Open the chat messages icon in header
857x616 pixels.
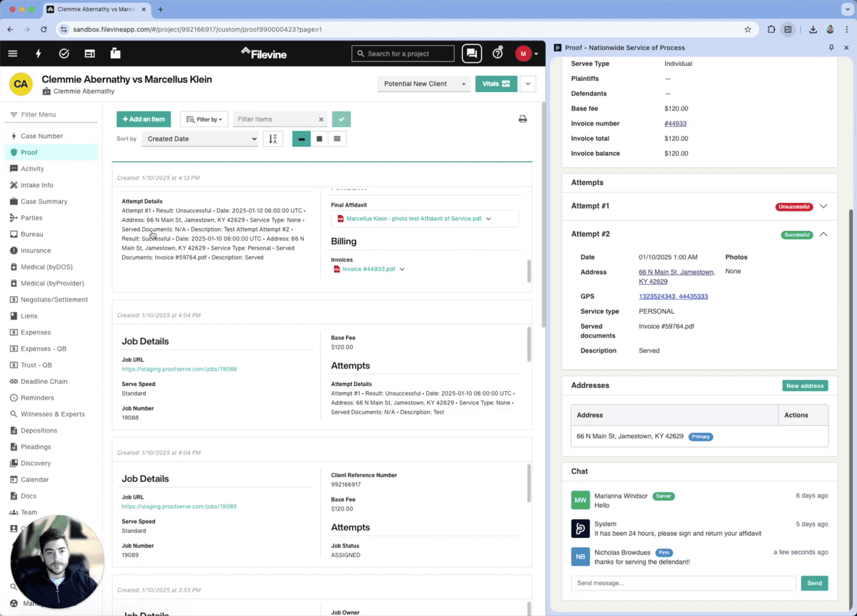point(471,54)
